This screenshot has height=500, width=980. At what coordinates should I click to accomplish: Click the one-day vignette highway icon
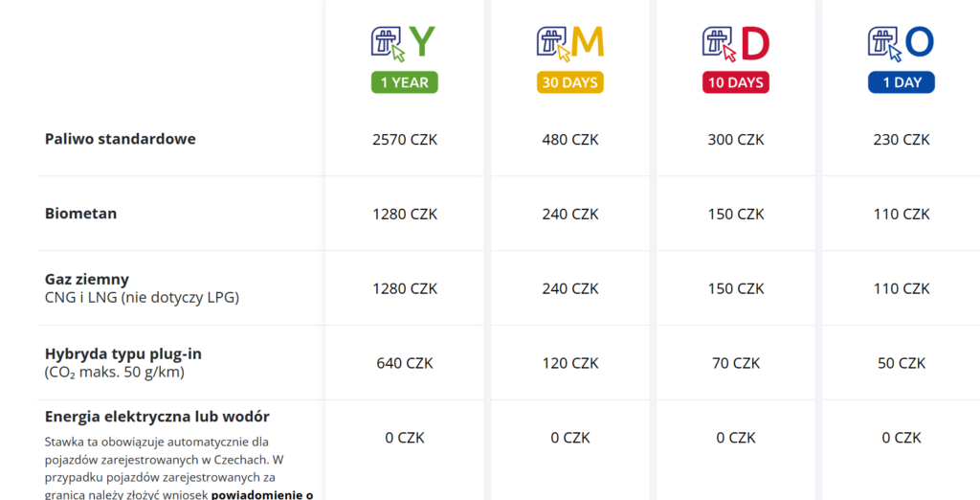click(x=884, y=42)
